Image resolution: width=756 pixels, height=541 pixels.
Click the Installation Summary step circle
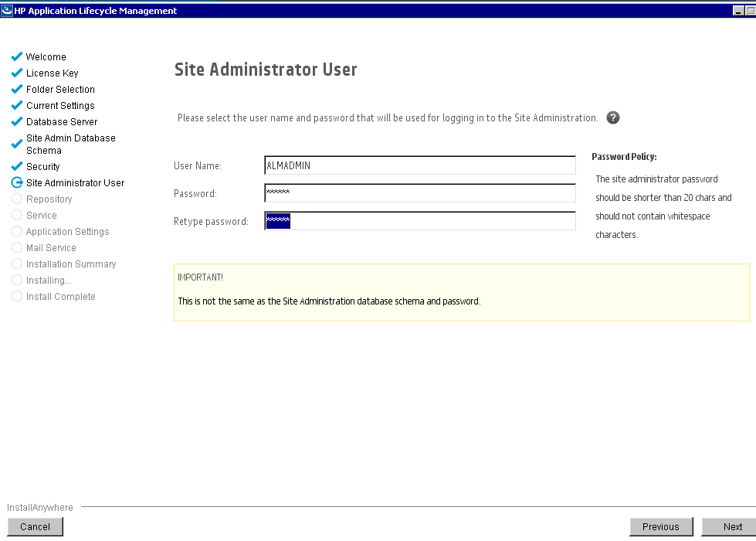17,264
